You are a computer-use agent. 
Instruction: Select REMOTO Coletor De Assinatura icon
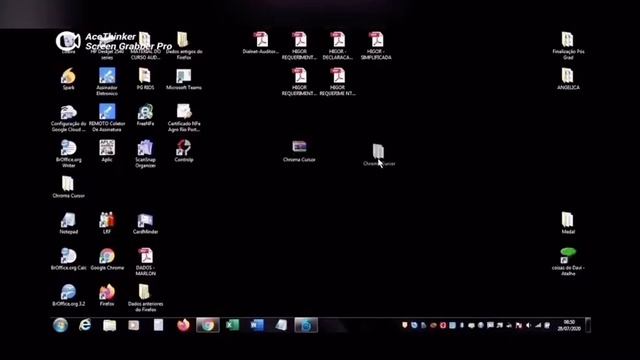point(107,118)
